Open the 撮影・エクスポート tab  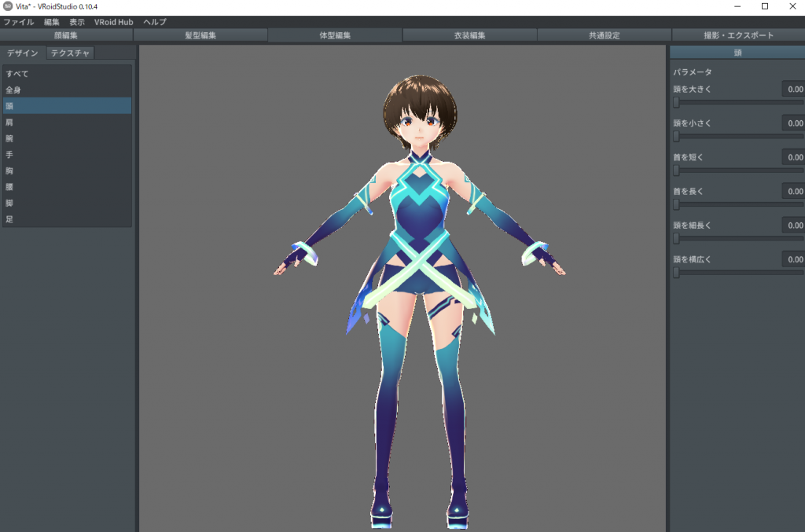coord(738,35)
